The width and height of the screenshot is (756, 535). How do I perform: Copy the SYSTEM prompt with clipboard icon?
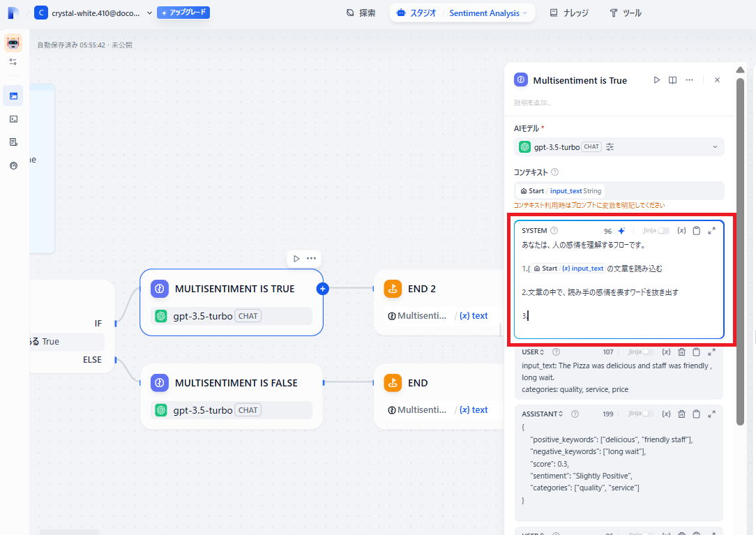point(696,230)
